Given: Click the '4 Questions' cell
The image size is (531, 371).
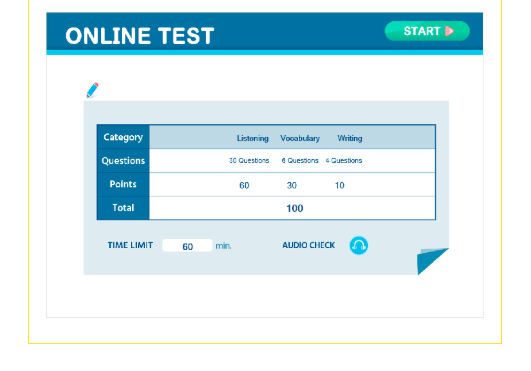Looking at the screenshot, I should 344,160.
